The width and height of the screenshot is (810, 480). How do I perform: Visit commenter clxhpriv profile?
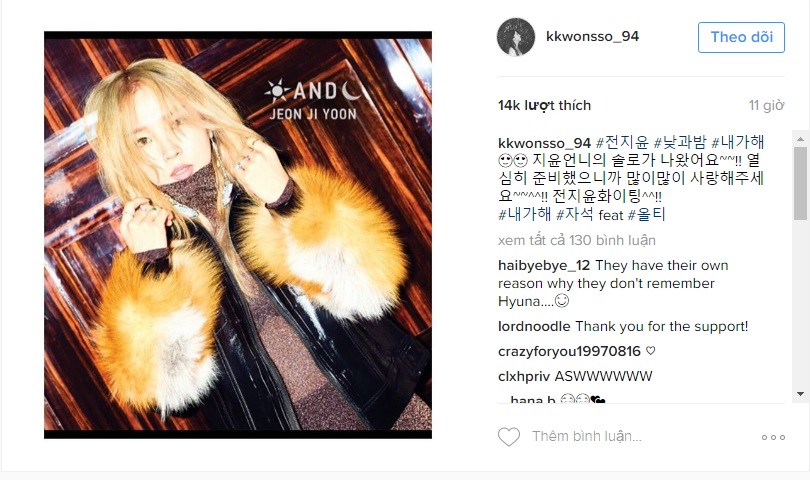[x=524, y=376]
